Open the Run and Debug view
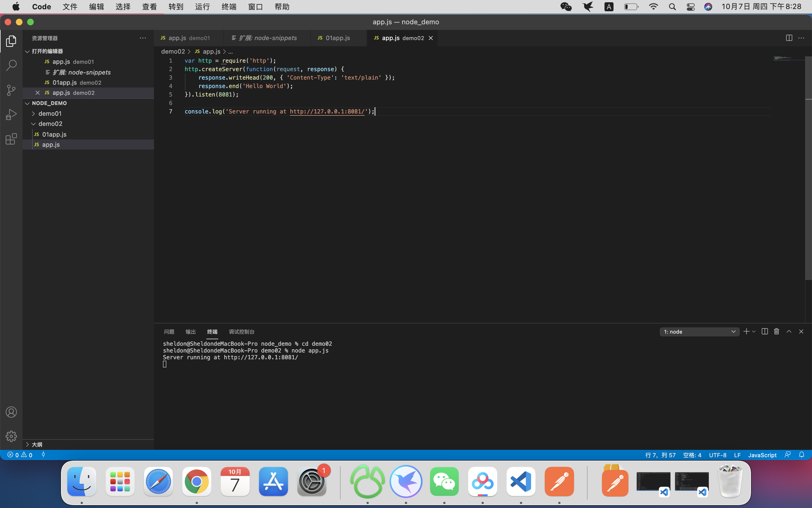This screenshot has height=508, width=812. click(x=11, y=115)
